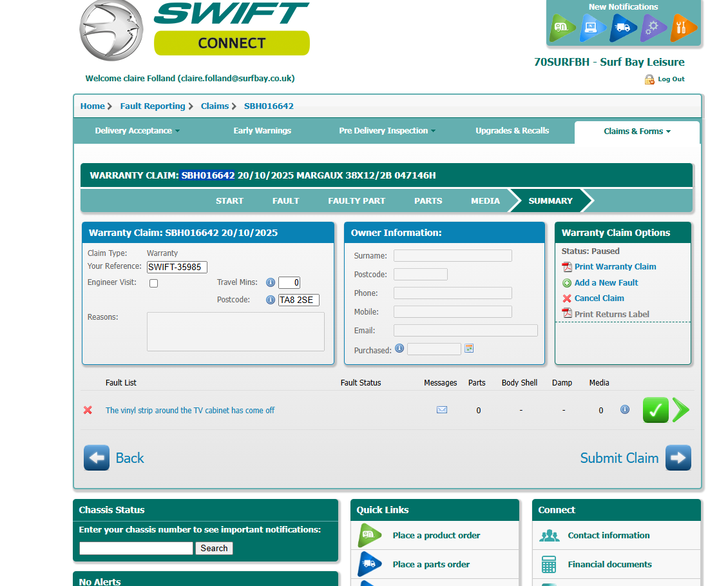This screenshot has height=586, width=728.
Task: Switch to the Media step
Action: tap(485, 200)
